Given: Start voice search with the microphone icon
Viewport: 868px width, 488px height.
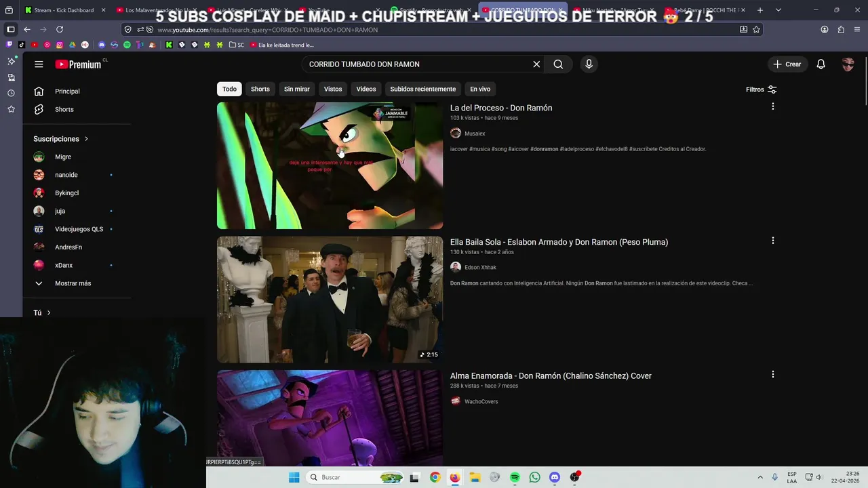Looking at the screenshot, I should [589, 64].
